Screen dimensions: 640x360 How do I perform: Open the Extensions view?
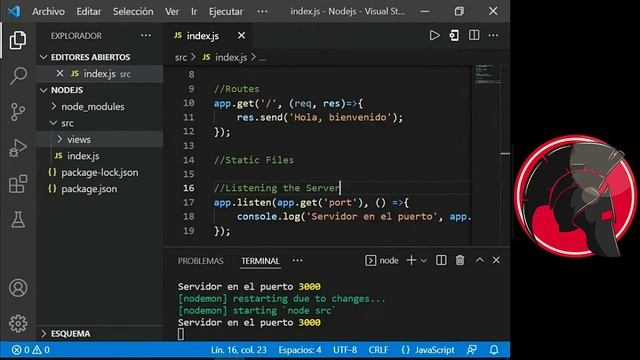pos(18,184)
